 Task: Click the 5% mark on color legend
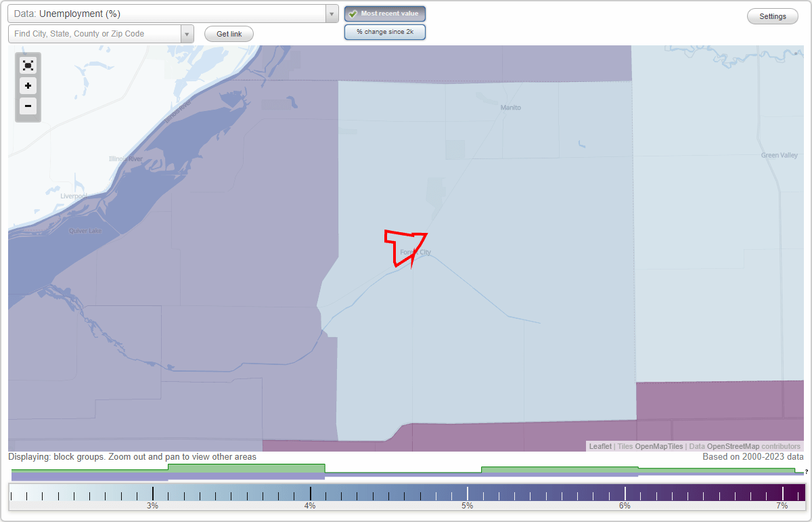468,505
